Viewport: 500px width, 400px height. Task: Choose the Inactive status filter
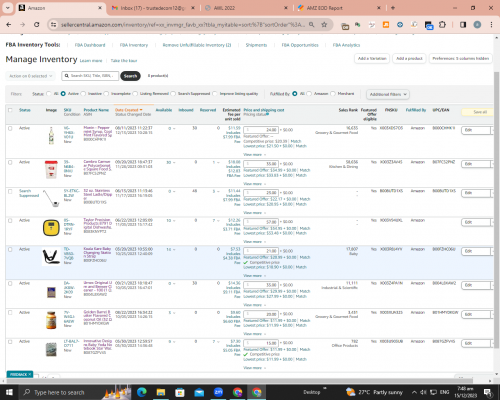83,94
